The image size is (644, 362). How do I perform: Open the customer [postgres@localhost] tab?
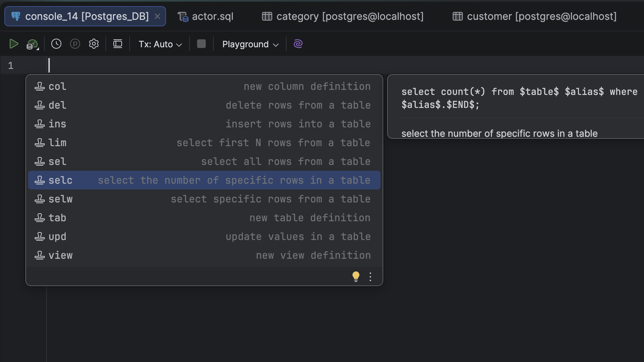tap(535, 16)
